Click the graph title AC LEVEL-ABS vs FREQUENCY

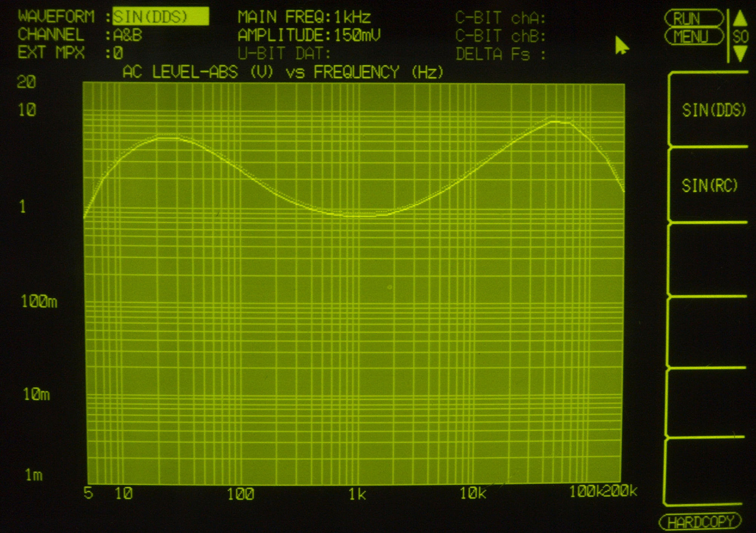(283, 72)
